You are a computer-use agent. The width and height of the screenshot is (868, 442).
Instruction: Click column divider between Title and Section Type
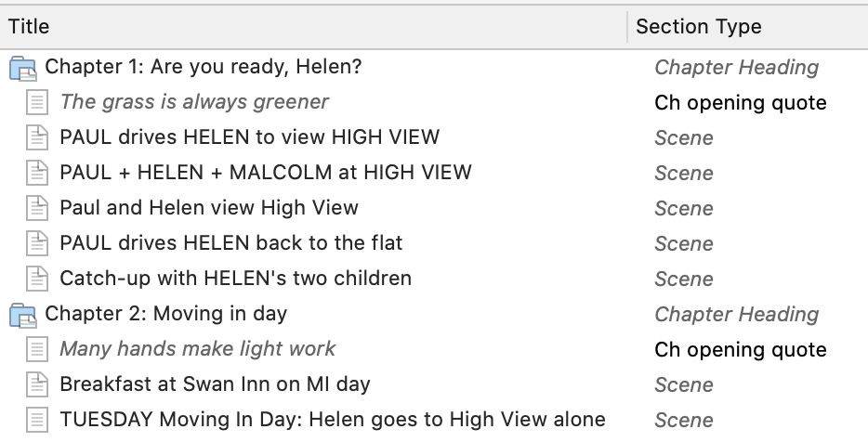tap(627, 27)
